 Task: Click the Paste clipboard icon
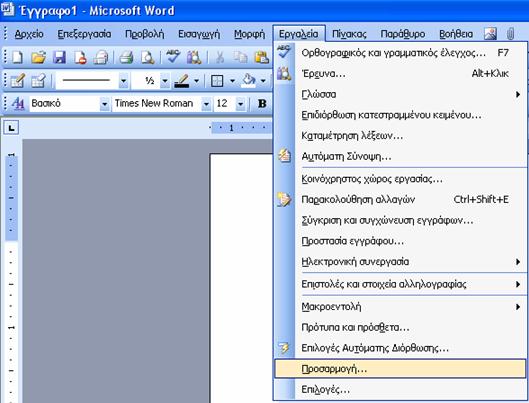(x=261, y=57)
